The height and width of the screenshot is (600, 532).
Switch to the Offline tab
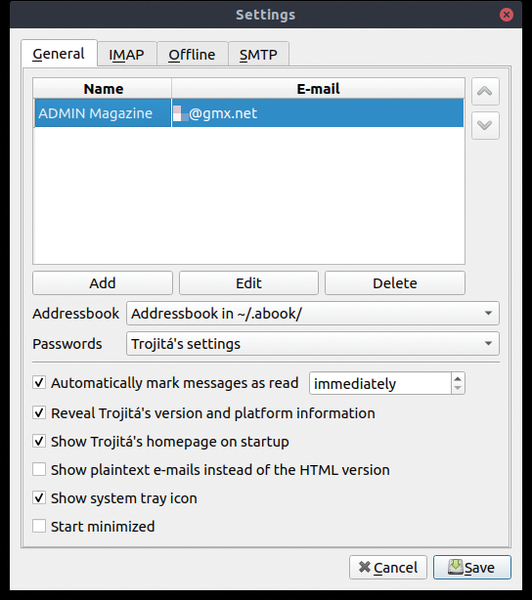click(192, 54)
